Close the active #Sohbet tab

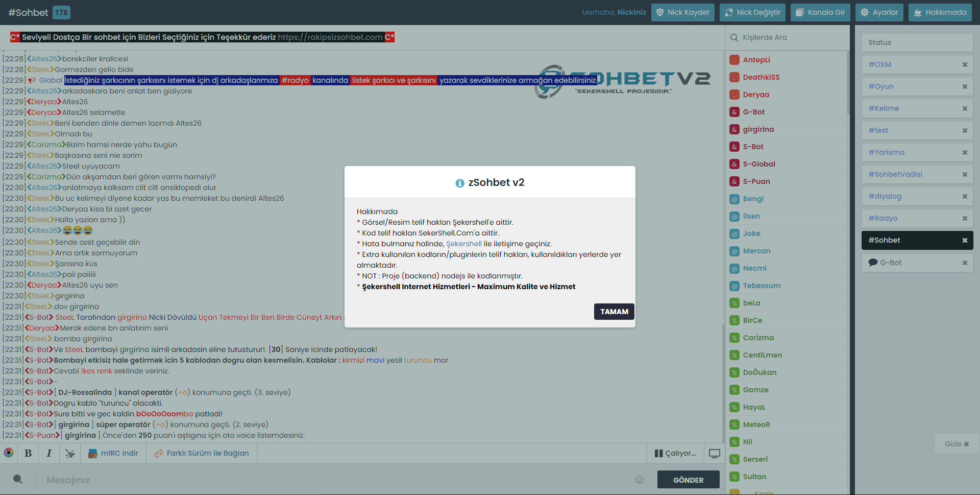(965, 240)
